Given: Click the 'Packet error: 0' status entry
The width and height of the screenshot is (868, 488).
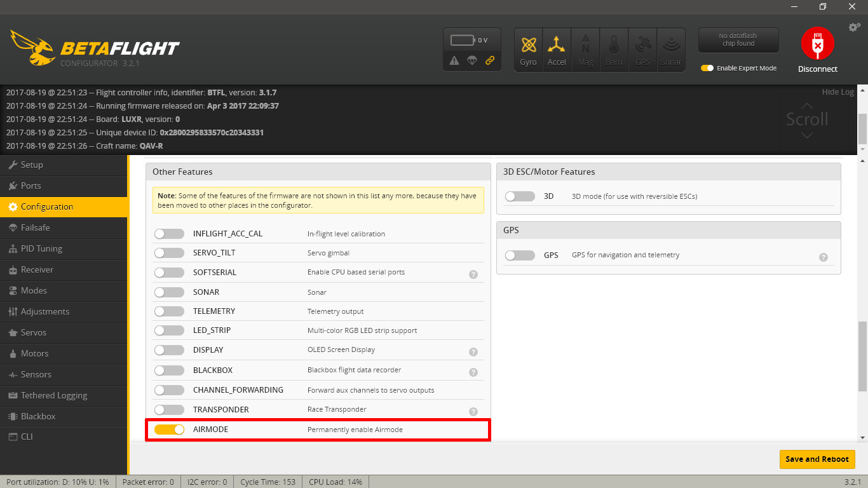Looking at the screenshot, I should (x=148, y=482).
